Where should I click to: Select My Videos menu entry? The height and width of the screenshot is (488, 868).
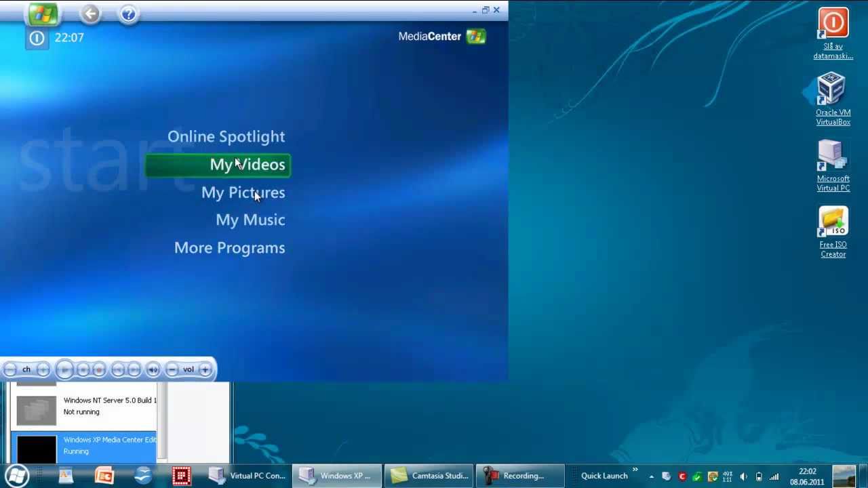(x=218, y=165)
